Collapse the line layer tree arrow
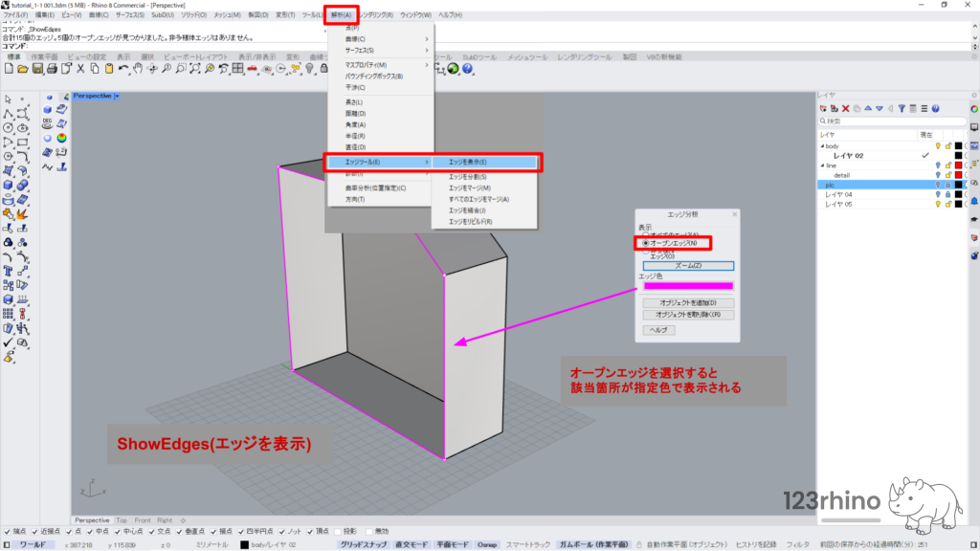 [x=822, y=165]
